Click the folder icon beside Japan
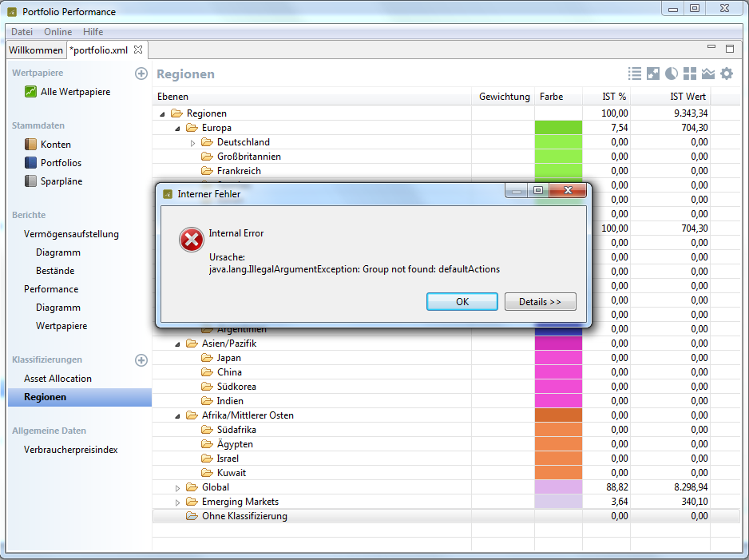 (207, 357)
